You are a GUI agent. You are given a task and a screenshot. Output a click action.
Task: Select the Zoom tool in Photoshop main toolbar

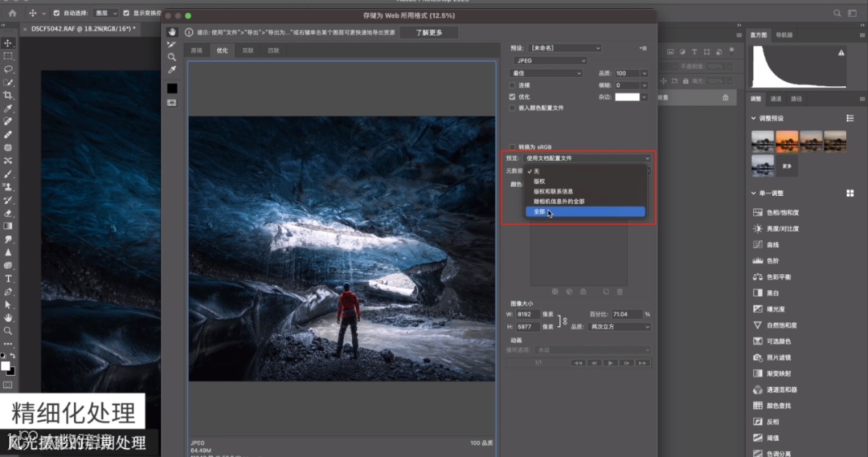point(8,331)
